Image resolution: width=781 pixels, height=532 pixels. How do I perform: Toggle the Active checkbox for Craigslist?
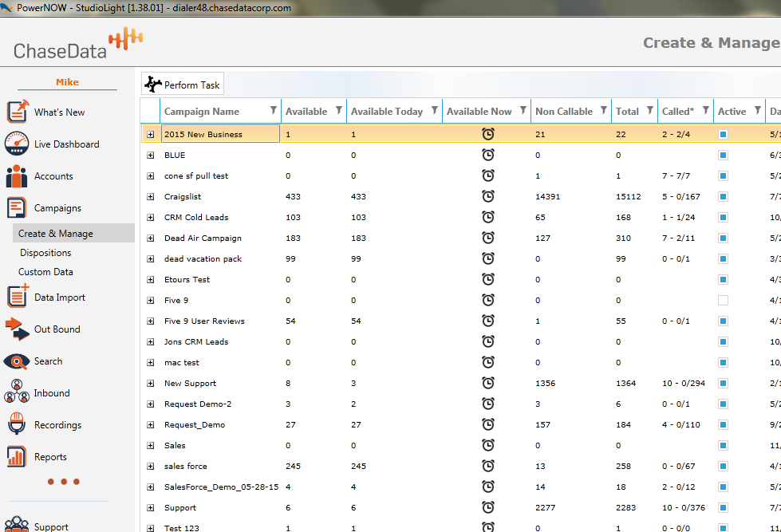coord(723,197)
